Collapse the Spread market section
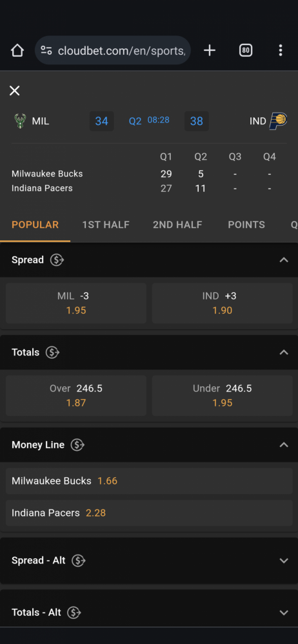This screenshot has width=298, height=644. pos(284,260)
